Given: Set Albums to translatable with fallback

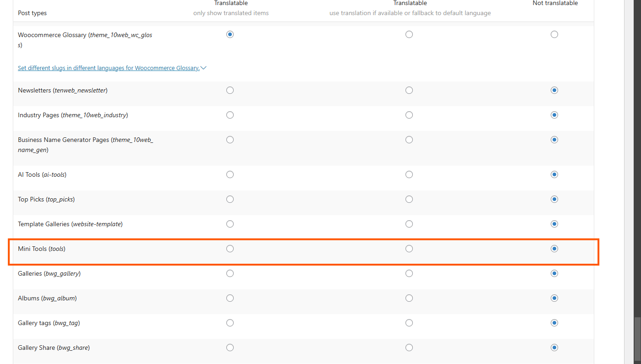Looking at the screenshot, I should (x=409, y=298).
